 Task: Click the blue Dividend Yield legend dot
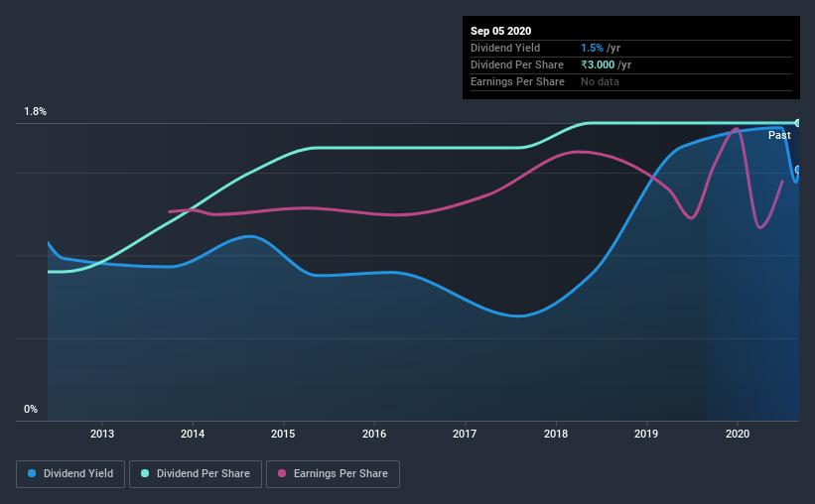point(32,473)
